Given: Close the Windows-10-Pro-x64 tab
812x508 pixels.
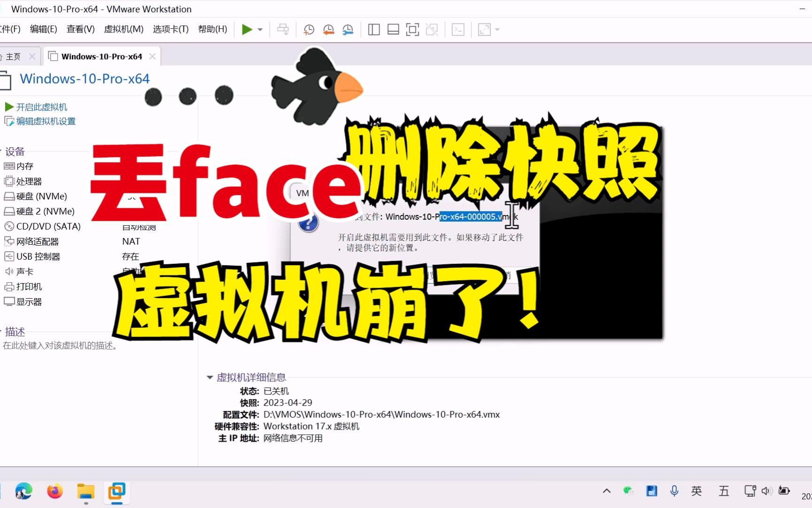Looking at the screenshot, I should coord(152,56).
